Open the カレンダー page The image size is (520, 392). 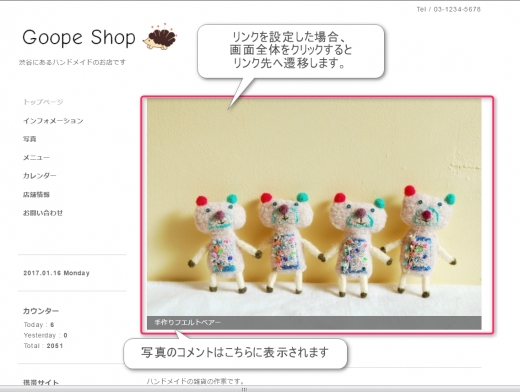click(x=39, y=176)
